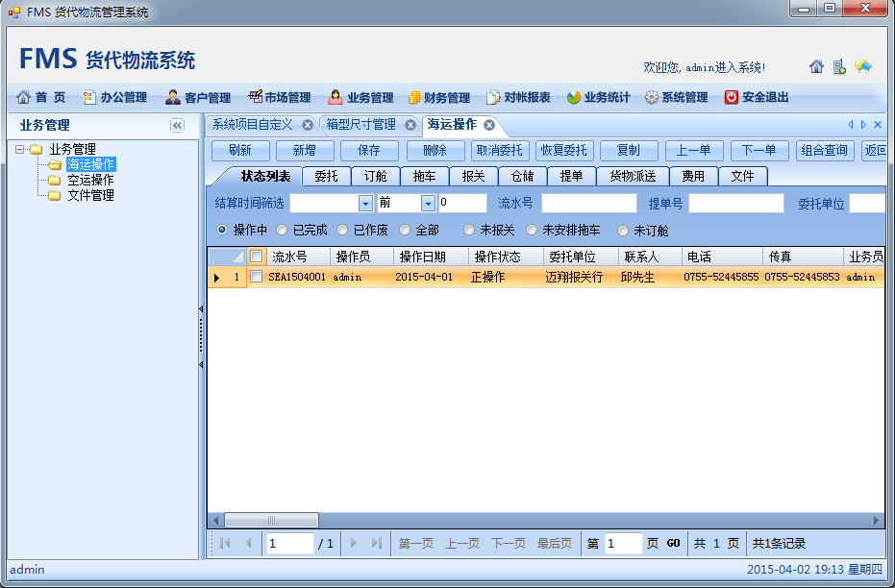895x588 pixels.
Task: Close the 海运操作 tab with its X icon
Action: click(488, 125)
